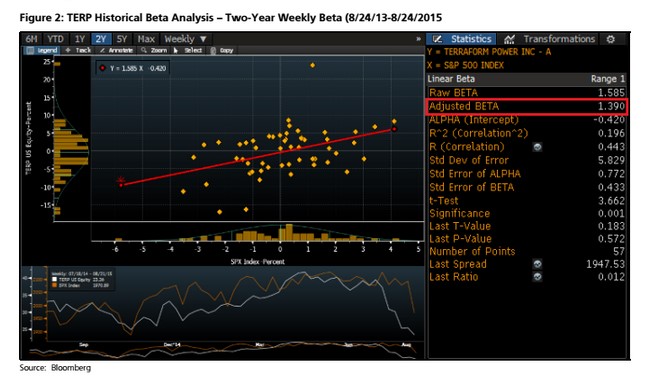The width and height of the screenshot is (648, 387).
Task: Click the Last P-Value row
Action: (527, 239)
